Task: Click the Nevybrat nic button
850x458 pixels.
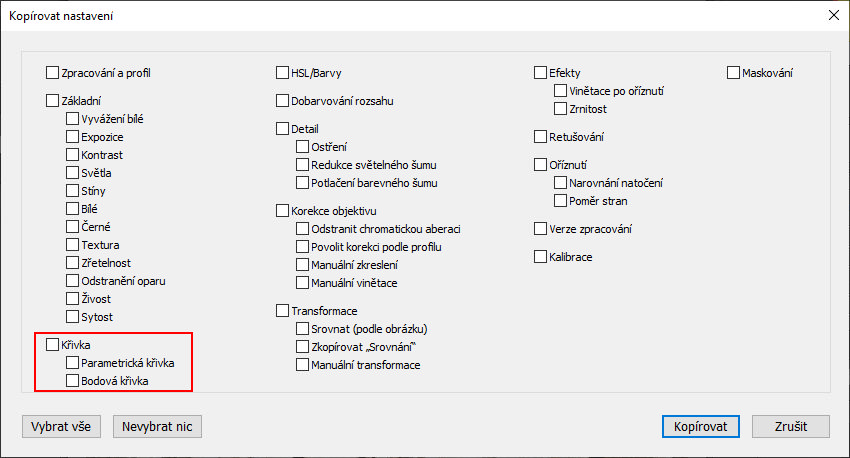Action: (157, 427)
